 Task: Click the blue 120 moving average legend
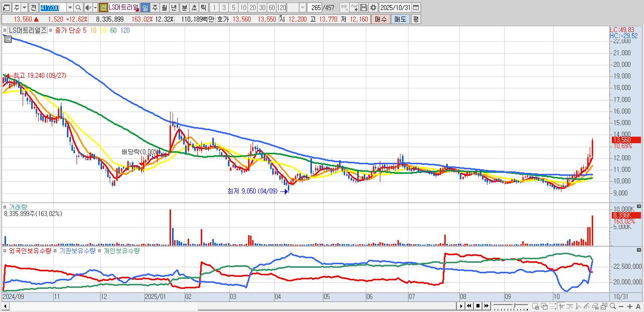pyautogui.click(x=125, y=30)
